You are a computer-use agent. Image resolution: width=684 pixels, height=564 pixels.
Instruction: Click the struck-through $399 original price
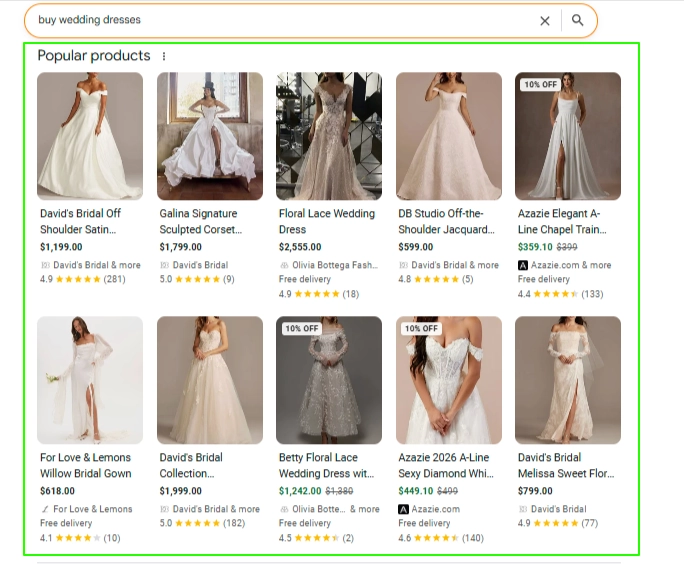tap(567, 247)
